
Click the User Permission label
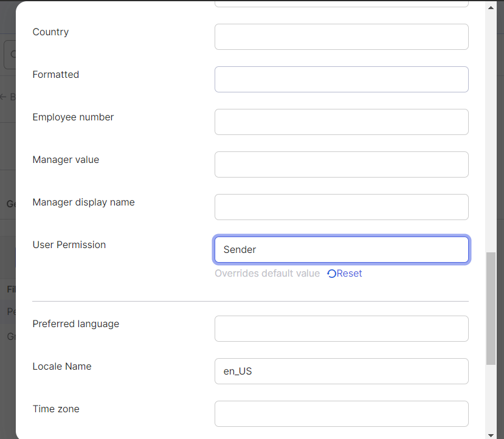click(69, 245)
